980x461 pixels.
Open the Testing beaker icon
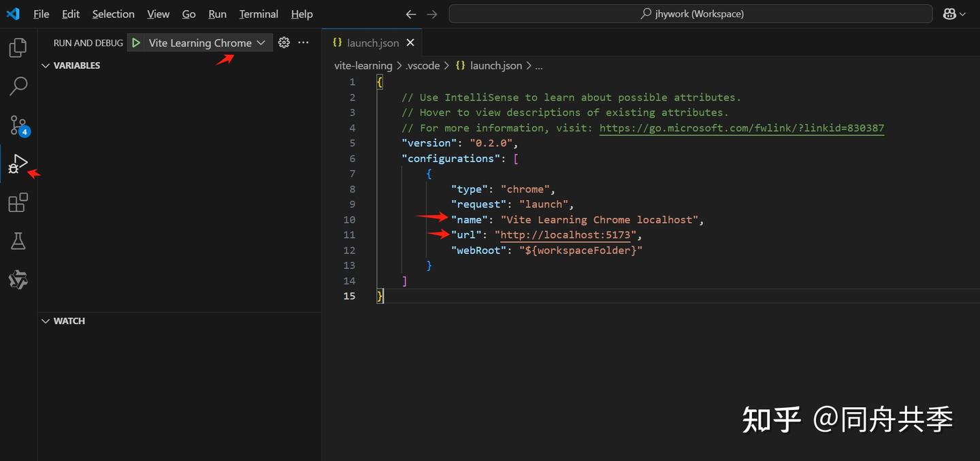coord(18,240)
